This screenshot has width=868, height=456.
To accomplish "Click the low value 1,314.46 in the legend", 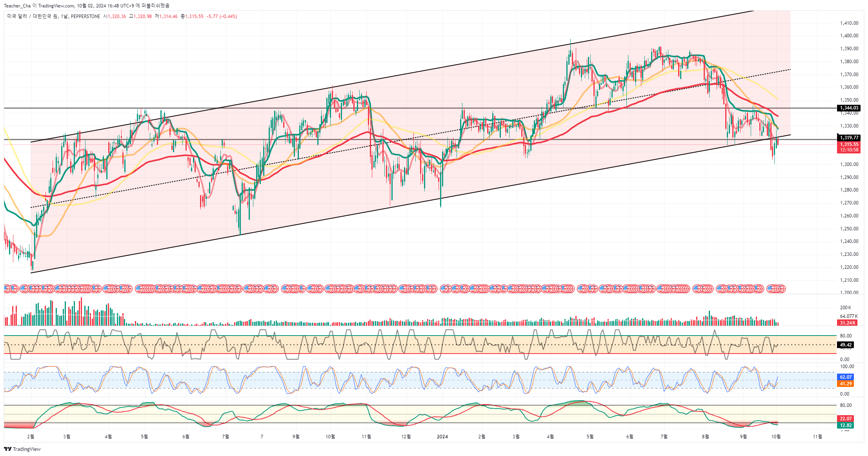I will tap(168, 16).
